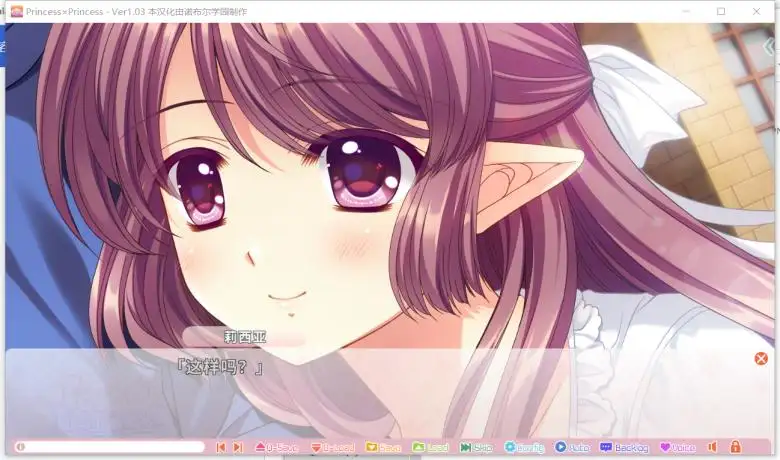Open the Config settings

(x=524, y=447)
